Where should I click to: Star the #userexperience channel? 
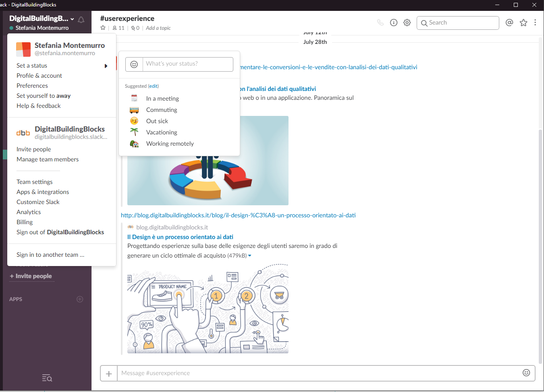point(103,28)
